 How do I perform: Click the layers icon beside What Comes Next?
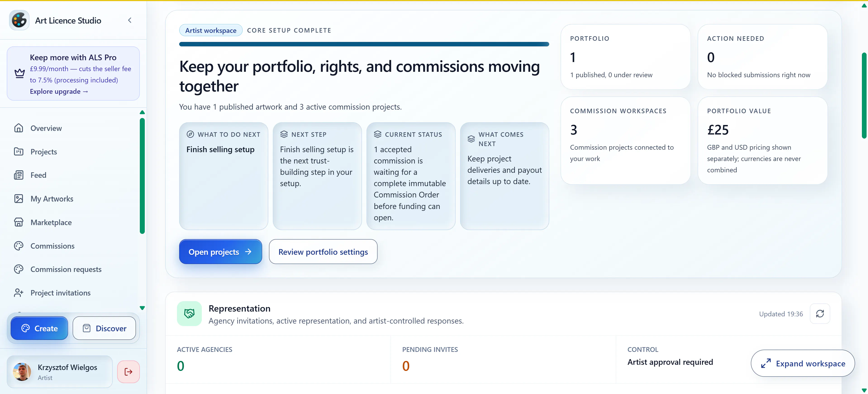coord(471,139)
